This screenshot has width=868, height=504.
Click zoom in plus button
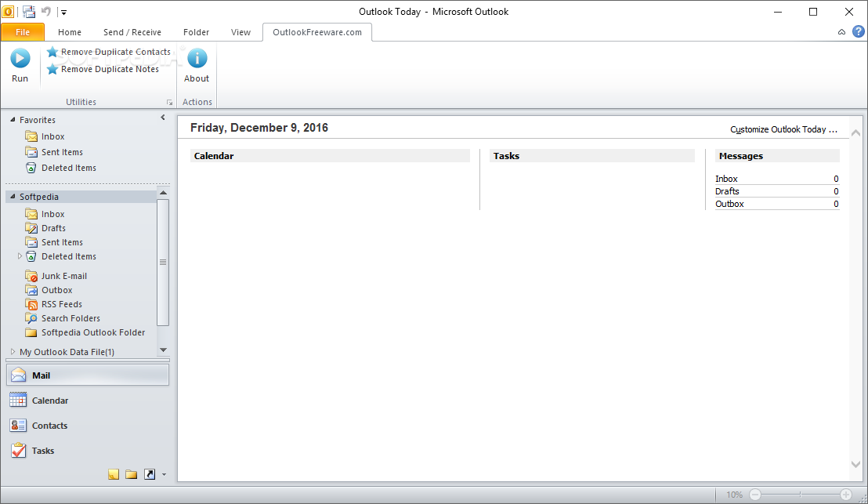pyautogui.click(x=846, y=495)
